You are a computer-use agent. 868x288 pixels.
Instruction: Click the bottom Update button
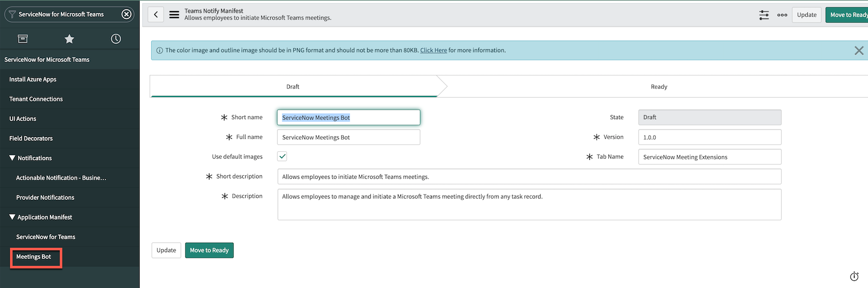[x=166, y=250]
